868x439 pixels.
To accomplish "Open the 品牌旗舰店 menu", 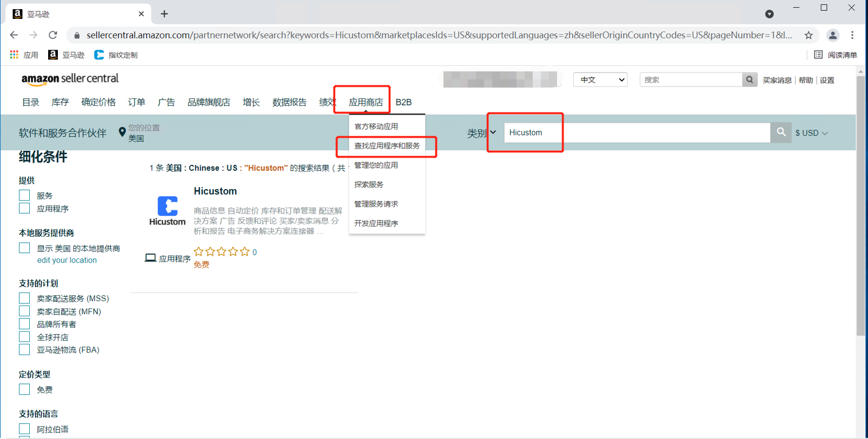I will pyautogui.click(x=209, y=102).
